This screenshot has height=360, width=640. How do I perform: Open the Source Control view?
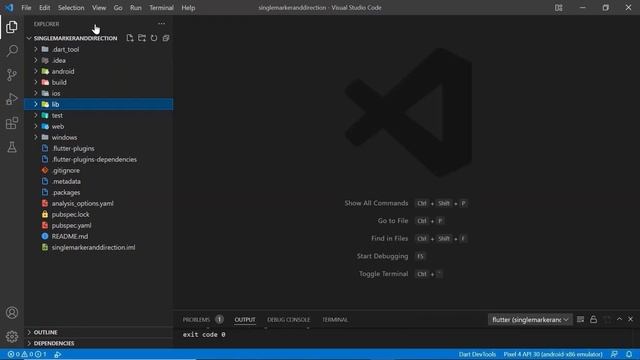click(12, 75)
